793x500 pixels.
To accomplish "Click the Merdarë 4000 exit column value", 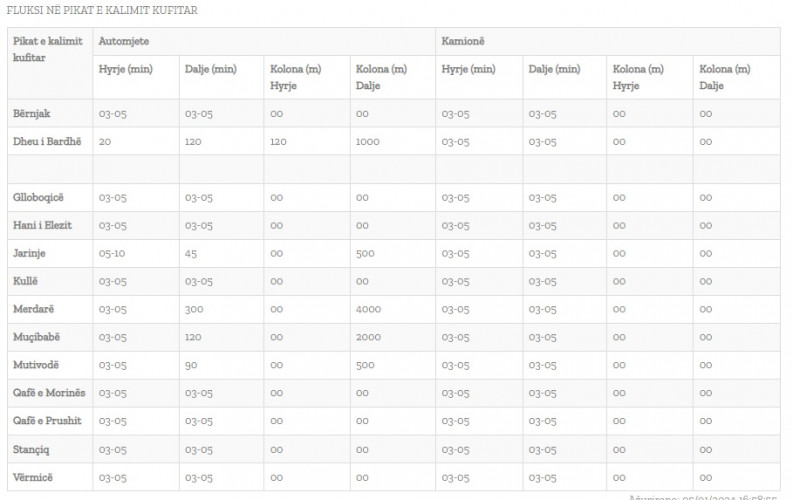I will click(x=368, y=309).
